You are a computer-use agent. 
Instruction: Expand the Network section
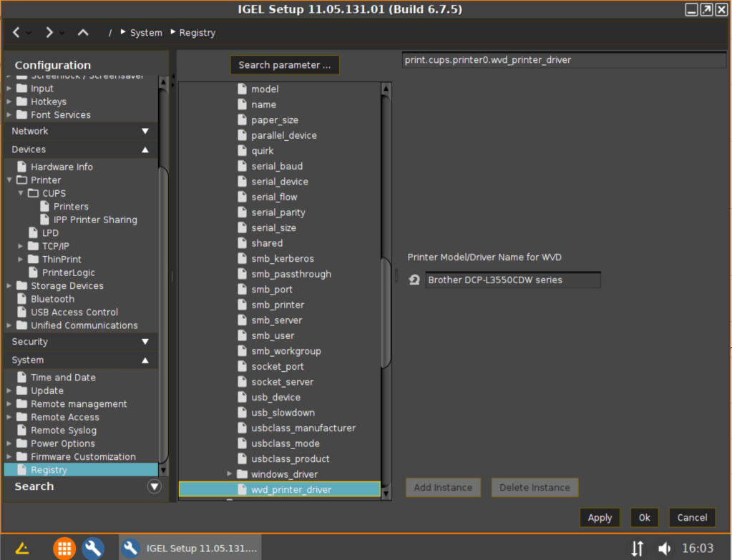tap(145, 131)
